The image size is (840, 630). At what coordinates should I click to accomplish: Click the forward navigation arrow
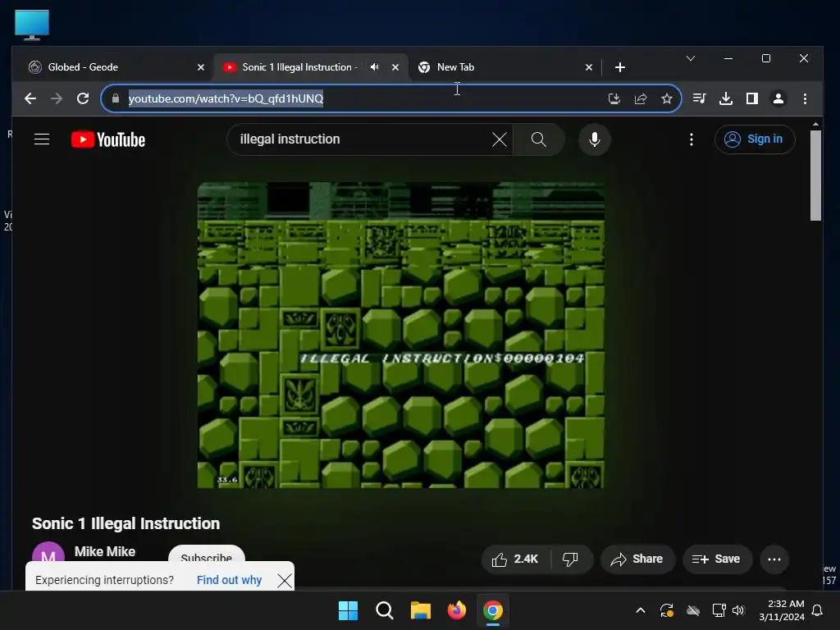[x=57, y=98]
